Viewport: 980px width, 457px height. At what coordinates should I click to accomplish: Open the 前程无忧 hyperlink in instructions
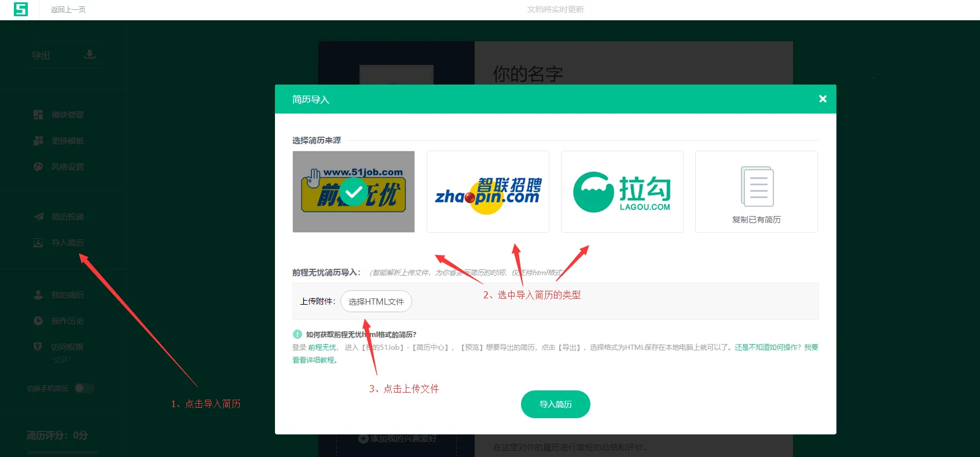[x=322, y=348]
